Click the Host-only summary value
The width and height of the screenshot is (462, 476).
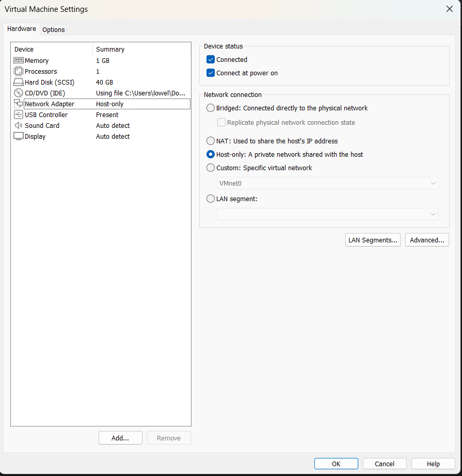[110, 104]
